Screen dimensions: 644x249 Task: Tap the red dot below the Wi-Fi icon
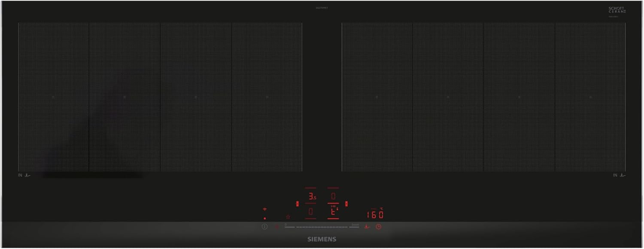pyautogui.click(x=264, y=218)
